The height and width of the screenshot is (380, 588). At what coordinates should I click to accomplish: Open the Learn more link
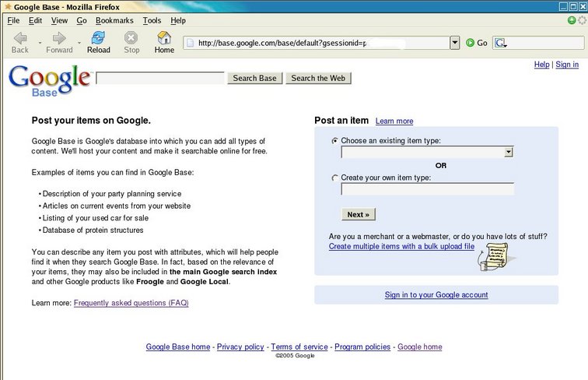tap(394, 121)
